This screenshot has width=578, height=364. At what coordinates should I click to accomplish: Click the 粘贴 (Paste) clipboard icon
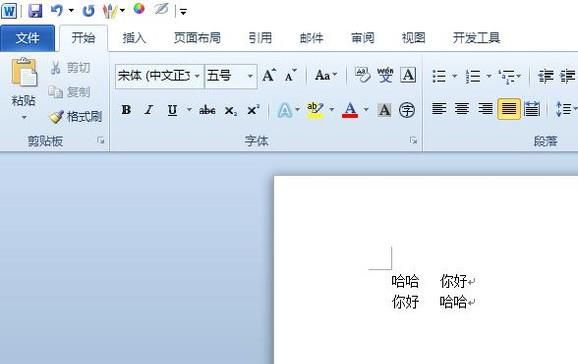(24, 73)
